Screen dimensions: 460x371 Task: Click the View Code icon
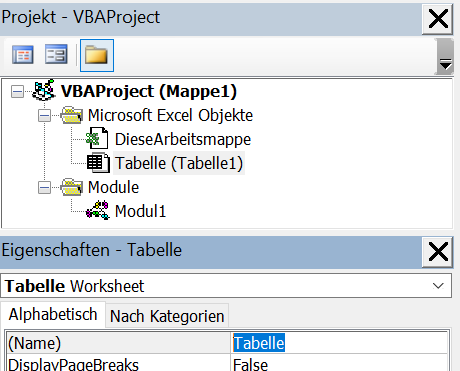(23, 55)
